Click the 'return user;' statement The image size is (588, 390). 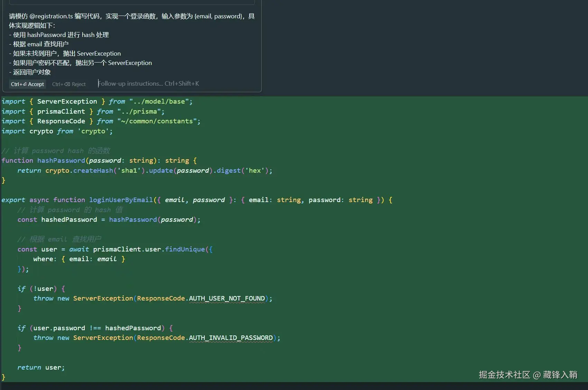tap(41, 367)
